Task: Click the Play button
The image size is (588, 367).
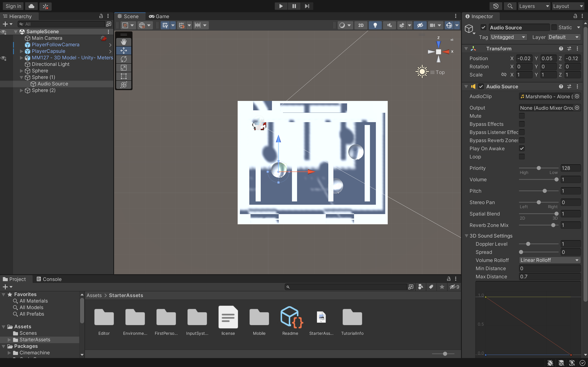Action: click(x=281, y=6)
